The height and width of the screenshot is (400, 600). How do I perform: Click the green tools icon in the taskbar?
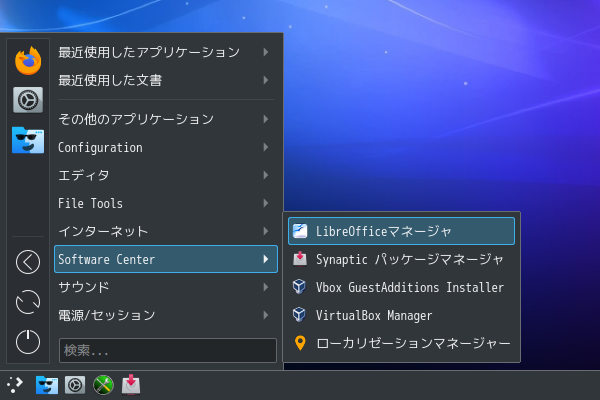click(103, 385)
